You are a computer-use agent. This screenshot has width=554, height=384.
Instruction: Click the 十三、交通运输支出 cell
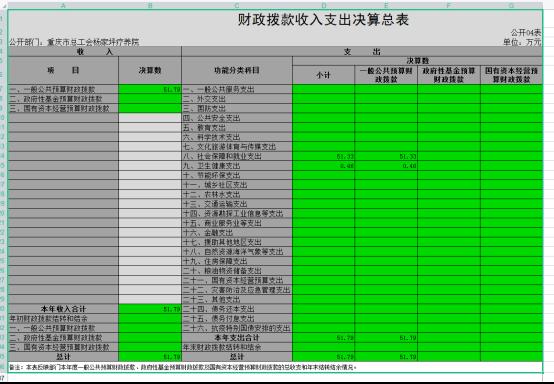click(x=237, y=204)
